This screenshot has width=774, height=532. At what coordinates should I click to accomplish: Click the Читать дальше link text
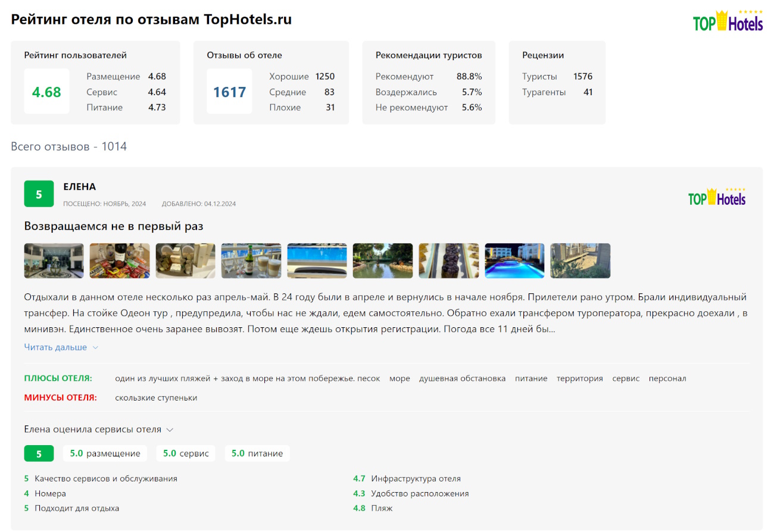click(x=55, y=348)
